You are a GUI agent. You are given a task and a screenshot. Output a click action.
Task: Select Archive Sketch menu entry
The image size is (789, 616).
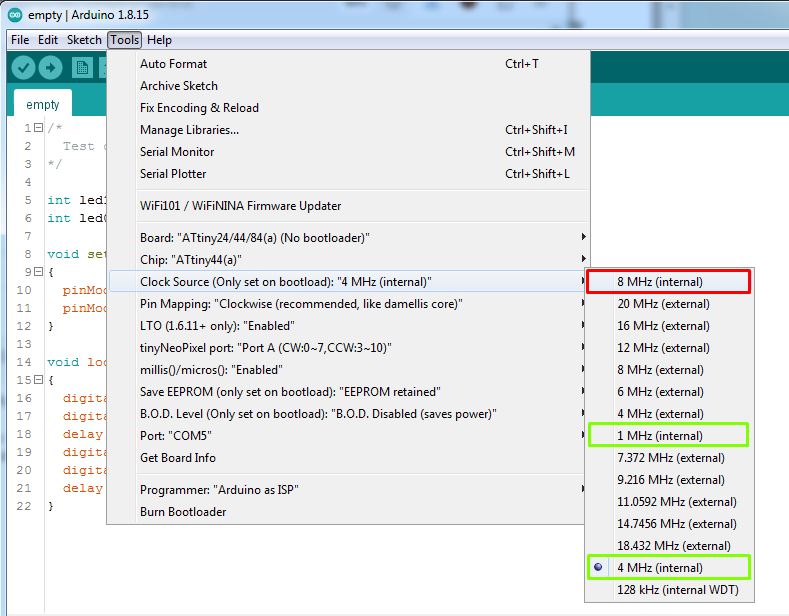click(x=348, y=86)
